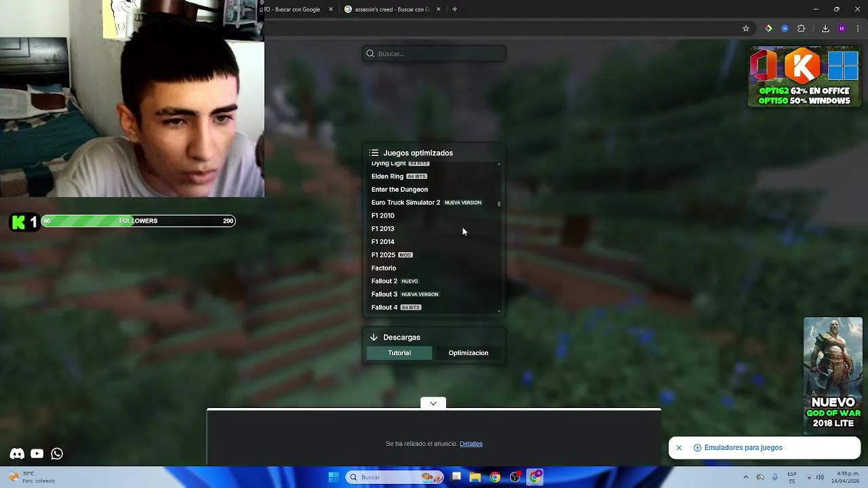This screenshot has width=868, height=488.
Task: Open God of War 2018 Lite banner
Action: pos(833,374)
